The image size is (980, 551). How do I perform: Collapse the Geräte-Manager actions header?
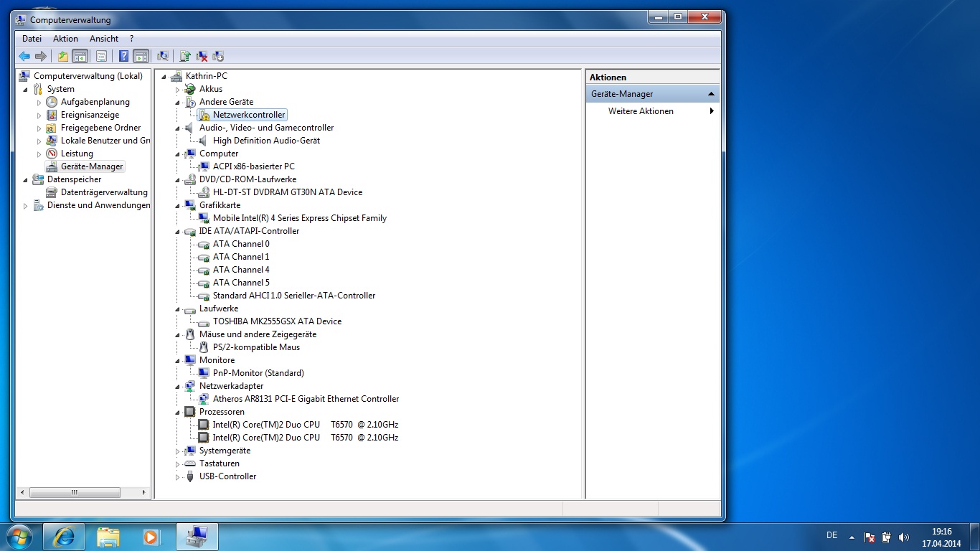pyautogui.click(x=711, y=94)
